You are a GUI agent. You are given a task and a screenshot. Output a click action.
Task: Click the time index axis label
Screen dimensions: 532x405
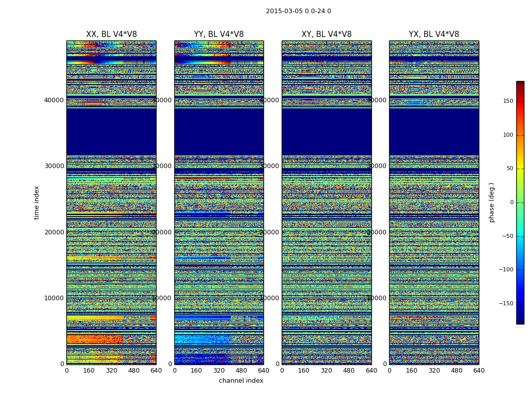[x=36, y=202]
